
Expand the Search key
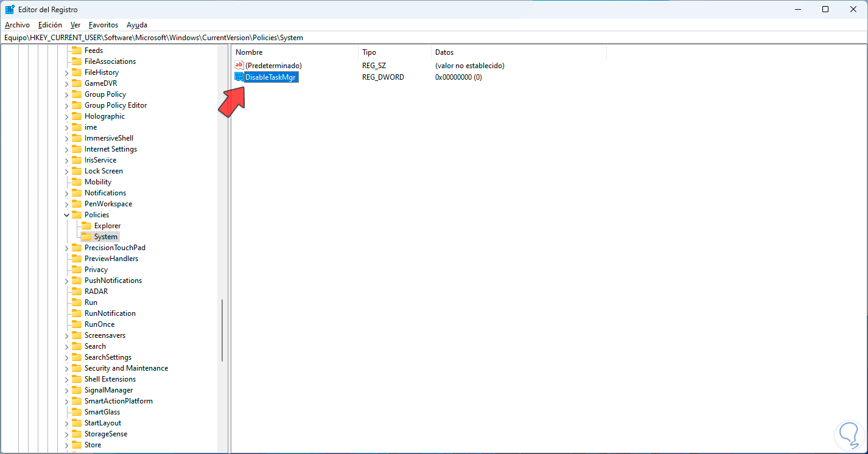point(66,346)
